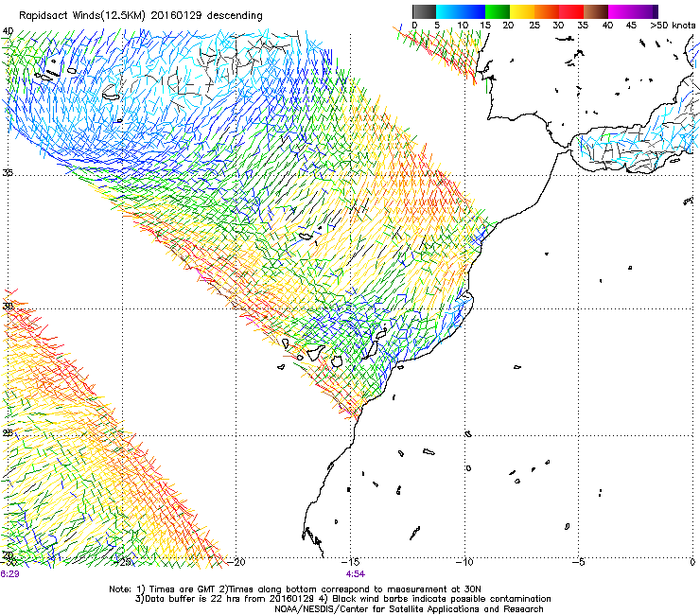Click the '>50 knots' legend label
The height and width of the screenshot is (615, 700).
673,25
